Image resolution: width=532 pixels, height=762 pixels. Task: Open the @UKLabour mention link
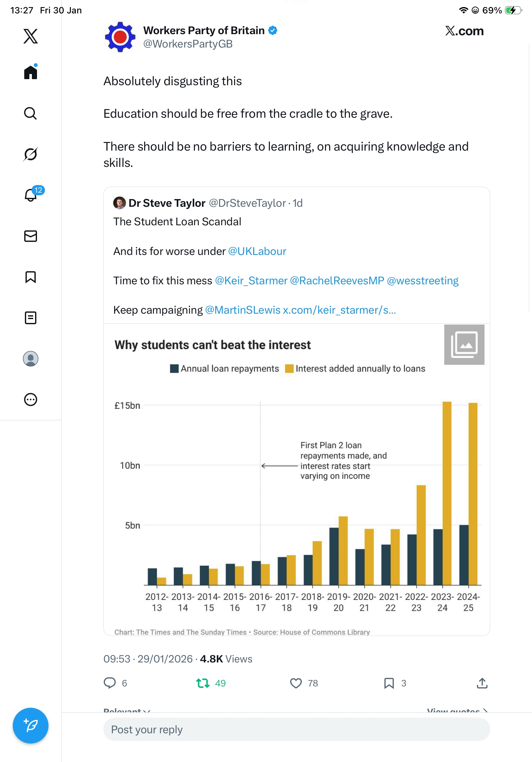[257, 251]
